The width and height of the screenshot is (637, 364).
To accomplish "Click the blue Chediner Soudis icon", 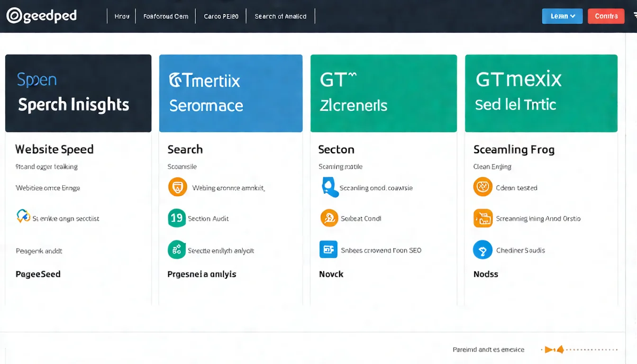I will click(x=482, y=249).
